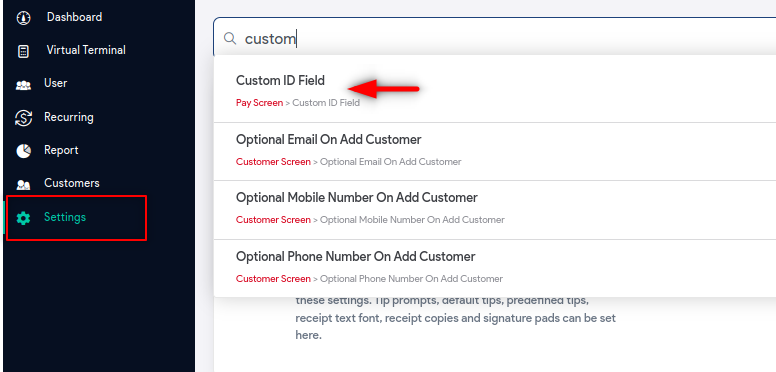
Task: Click the red 'Pay Screen' breadcrumb
Action: (259, 103)
